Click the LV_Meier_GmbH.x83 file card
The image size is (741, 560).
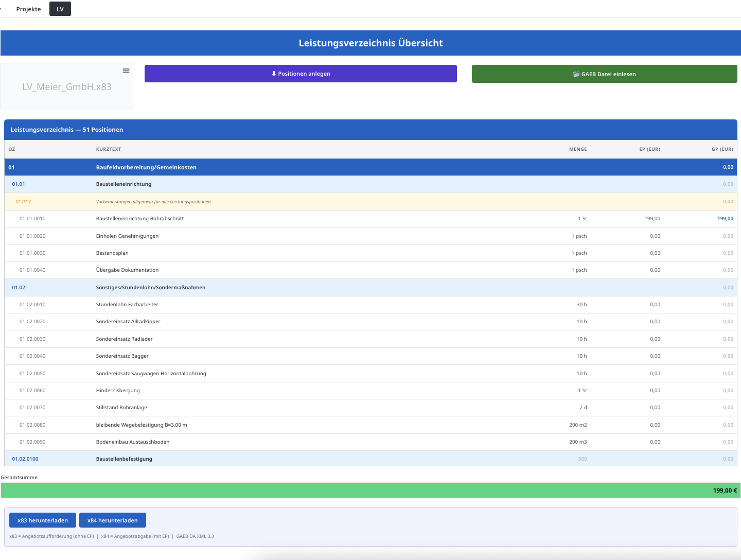(67, 87)
